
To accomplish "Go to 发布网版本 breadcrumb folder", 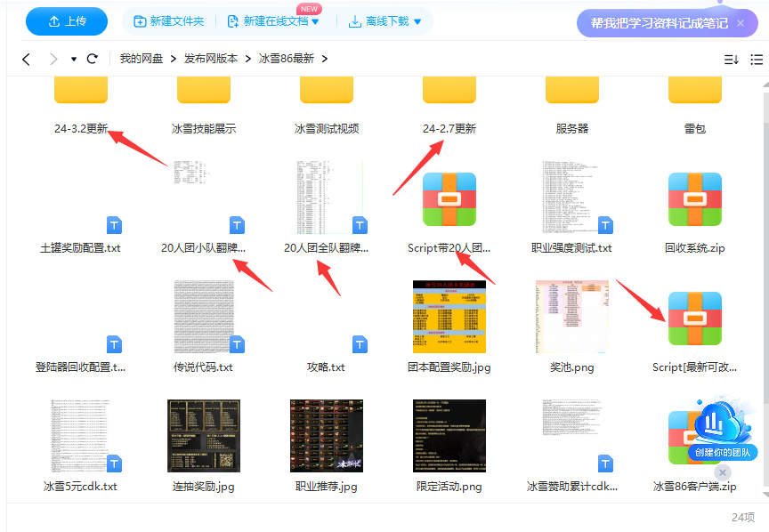I will pyautogui.click(x=211, y=59).
